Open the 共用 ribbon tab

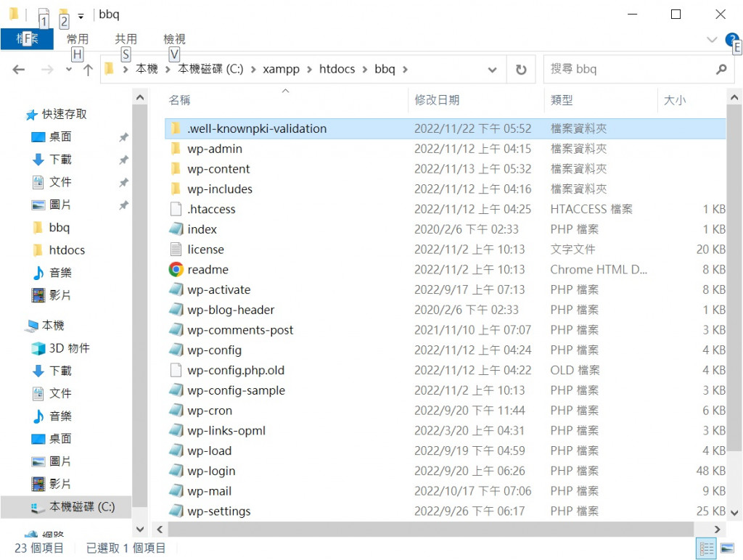[x=126, y=39]
